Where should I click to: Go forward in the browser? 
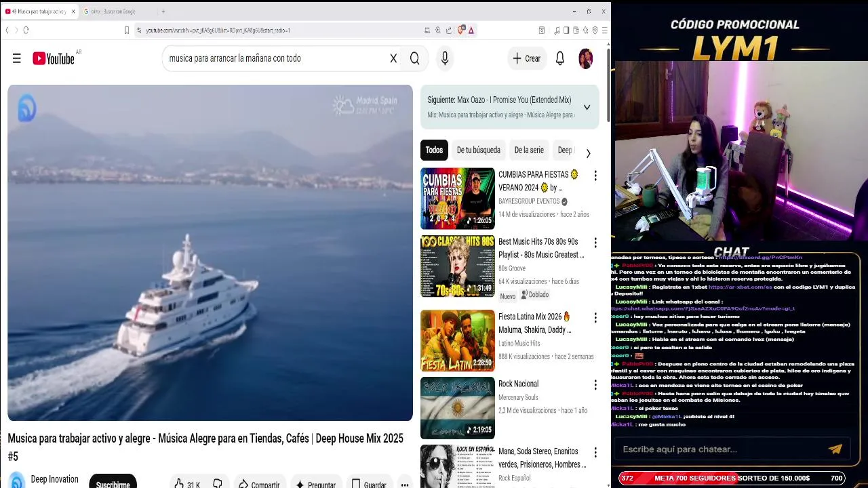click(15, 30)
